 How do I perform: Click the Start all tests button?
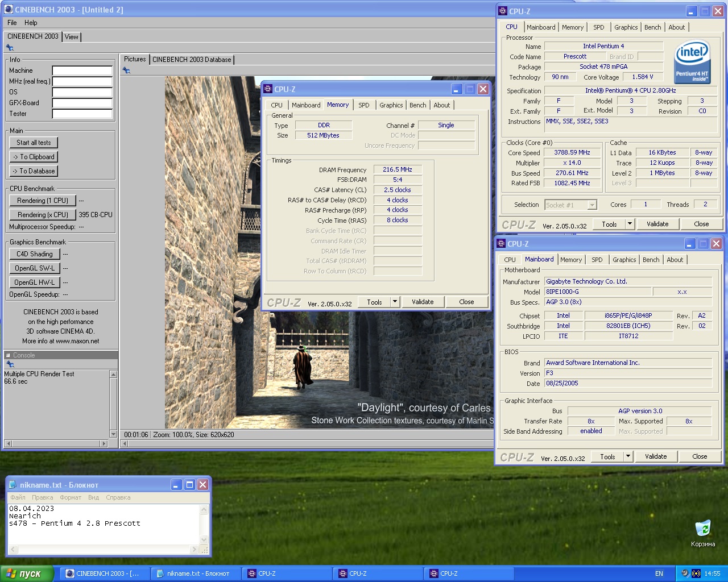click(34, 143)
